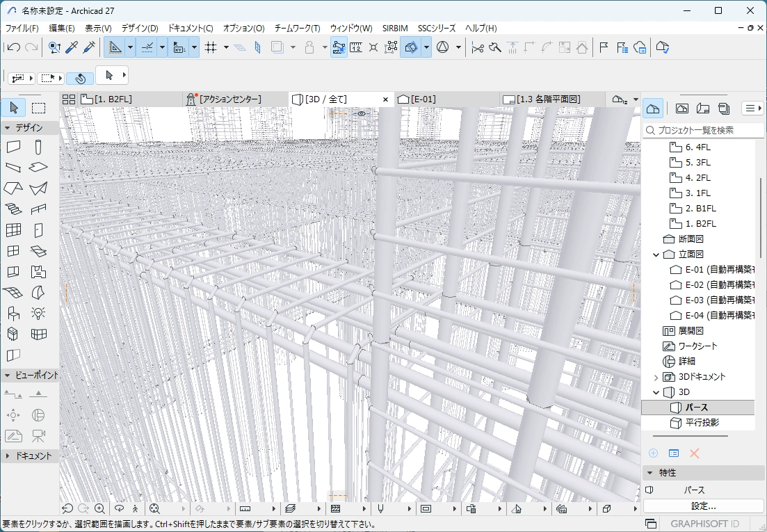Select the Roof tool
Viewport: 767px width, 532px height.
(x=13, y=188)
